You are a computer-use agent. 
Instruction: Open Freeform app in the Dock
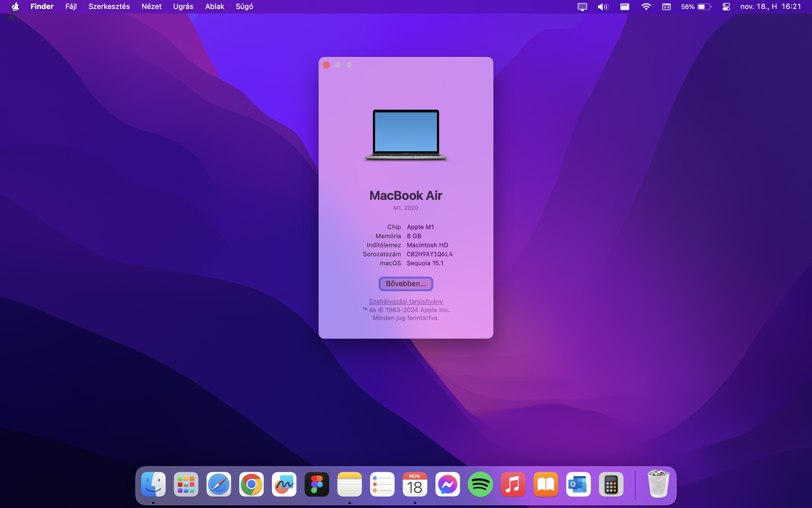[284, 484]
